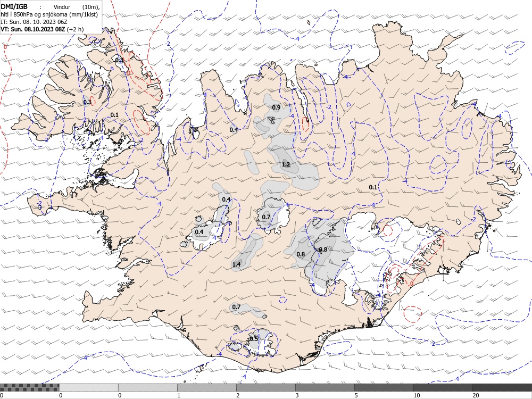Image resolution: width=532 pixels, height=399 pixels.
Task: Pick the gray swatch between 2 and 3
Action: (266, 387)
